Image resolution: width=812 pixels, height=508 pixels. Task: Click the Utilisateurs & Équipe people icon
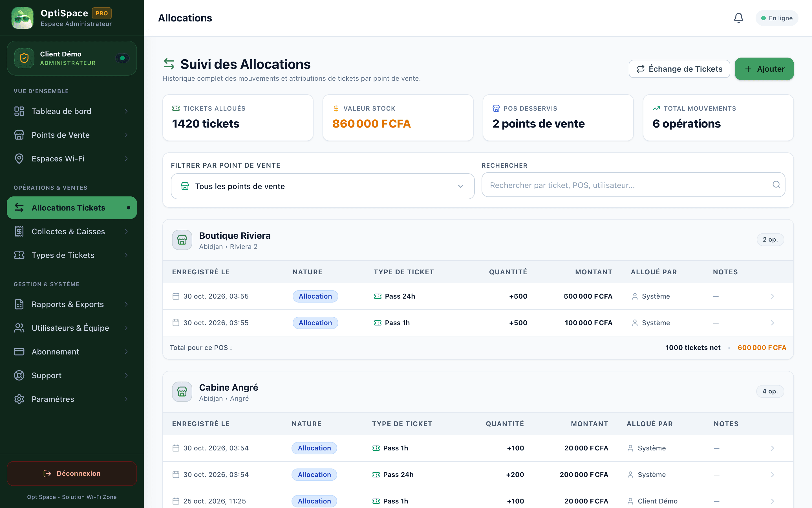coord(19,328)
